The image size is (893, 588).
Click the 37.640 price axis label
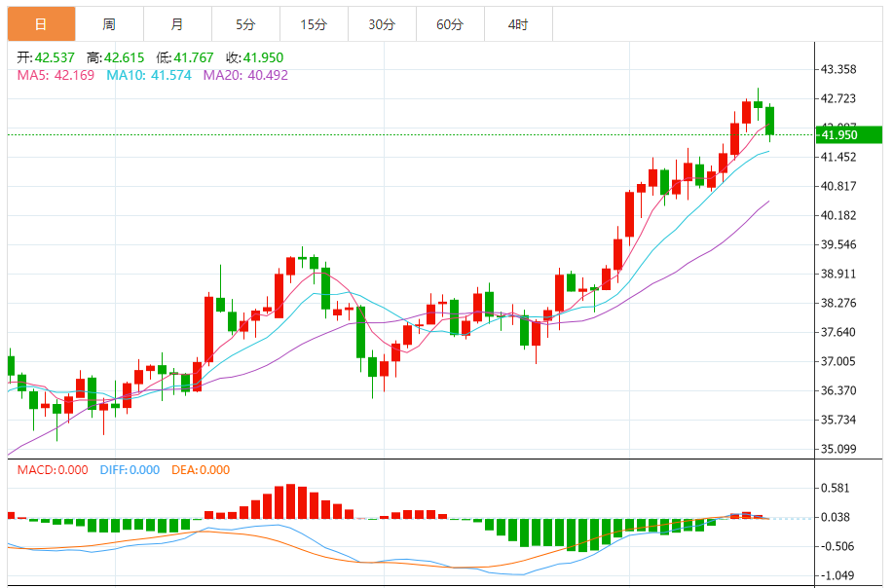838,332
